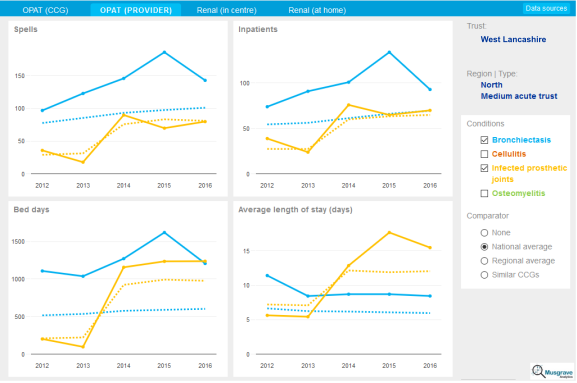Screen dimensions: 577x383
Task: Click the Spells chart title
Action: click(x=25, y=29)
